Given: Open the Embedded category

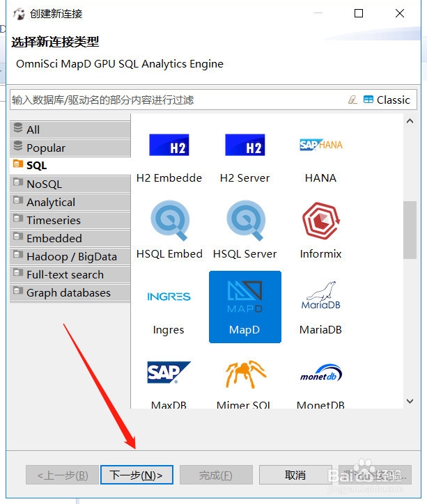Looking at the screenshot, I should point(70,238).
